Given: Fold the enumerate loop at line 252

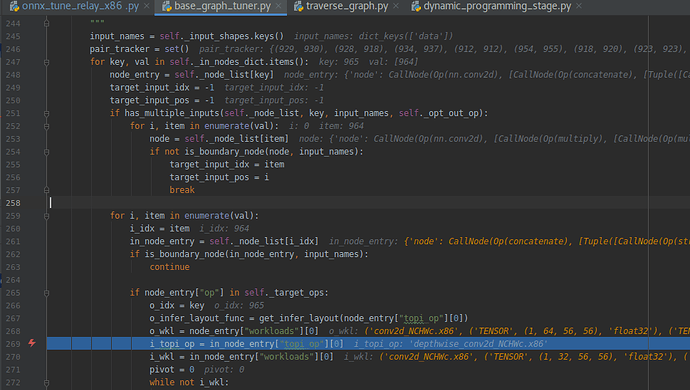Looking at the screenshot, I should [x=47, y=126].
